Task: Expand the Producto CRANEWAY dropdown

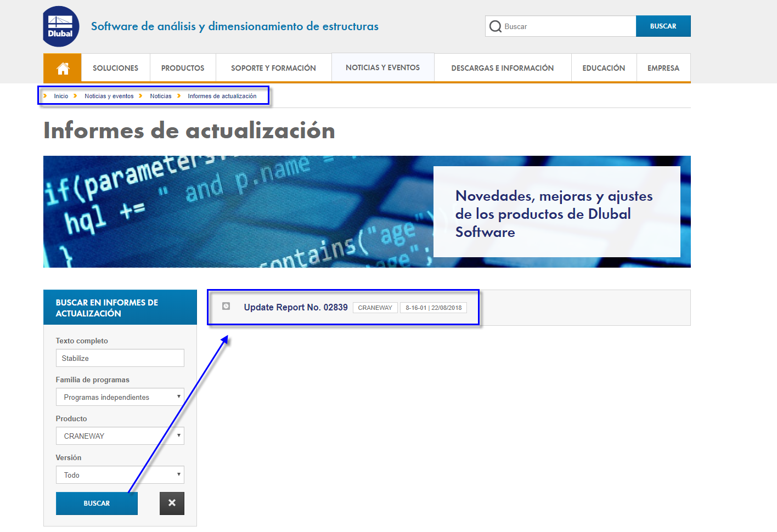Action: click(x=120, y=436)
